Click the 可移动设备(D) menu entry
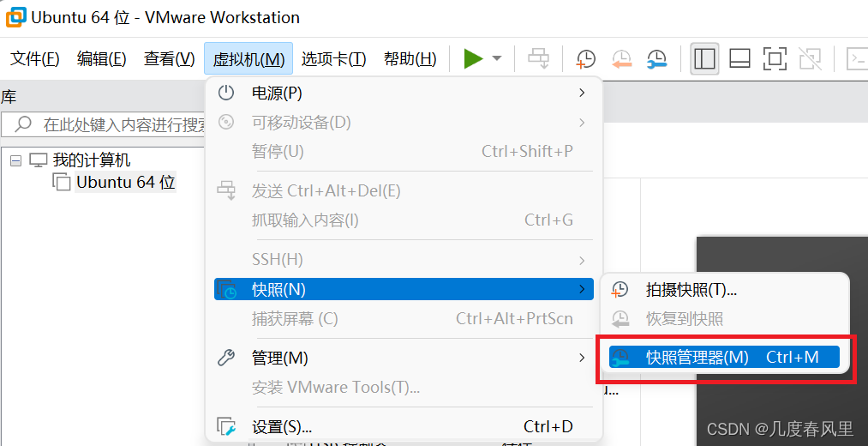 (x=404, y=122)
